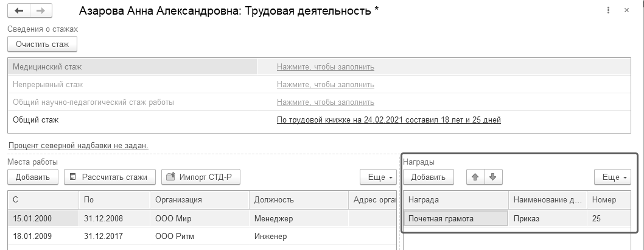
Task: Click the Почетная грамота award cell
Action: click(x=455, y=218)
